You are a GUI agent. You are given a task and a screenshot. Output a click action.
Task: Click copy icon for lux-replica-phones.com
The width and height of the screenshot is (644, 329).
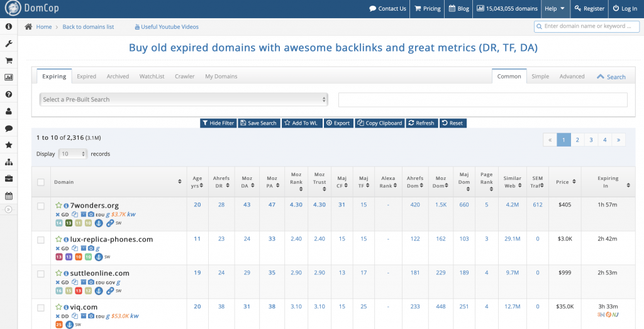pyautogui.click(x=75, y=248)
